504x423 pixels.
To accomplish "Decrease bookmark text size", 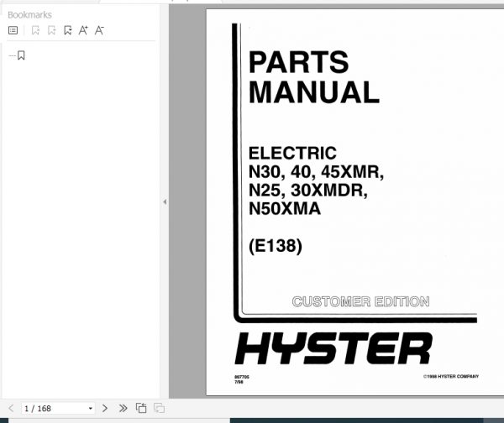I will point(99,30).
